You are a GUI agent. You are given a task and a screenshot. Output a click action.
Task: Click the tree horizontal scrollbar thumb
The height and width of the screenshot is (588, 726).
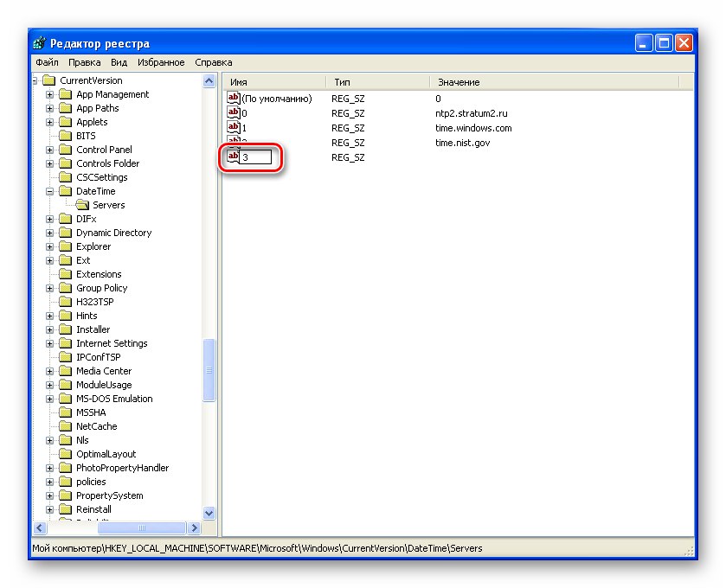tap(142, 527)
